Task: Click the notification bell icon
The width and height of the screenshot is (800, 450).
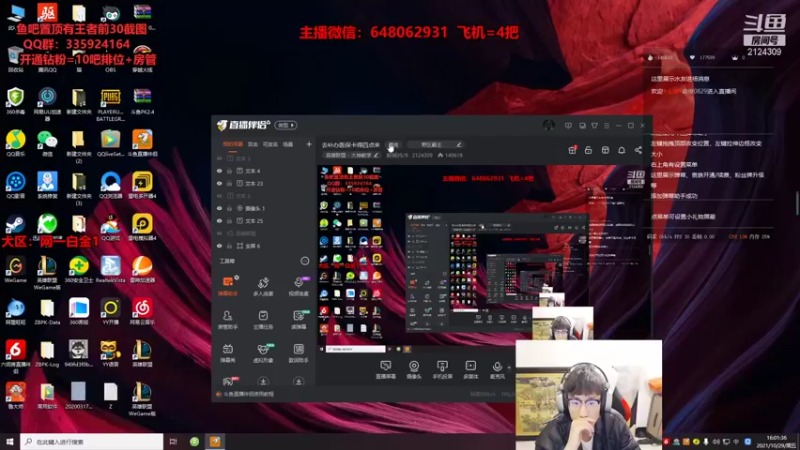Action: pyautogui.click(x=621, y=150)
